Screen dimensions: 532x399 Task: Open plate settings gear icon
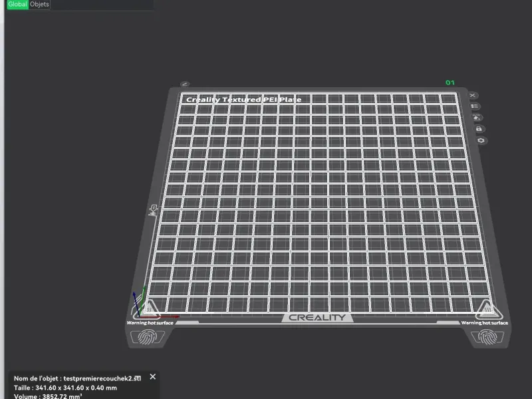click(481, 140)
